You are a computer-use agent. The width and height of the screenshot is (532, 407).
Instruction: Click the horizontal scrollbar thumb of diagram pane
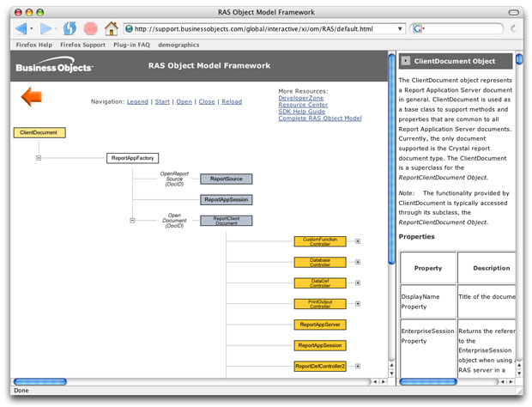[40, 382]
